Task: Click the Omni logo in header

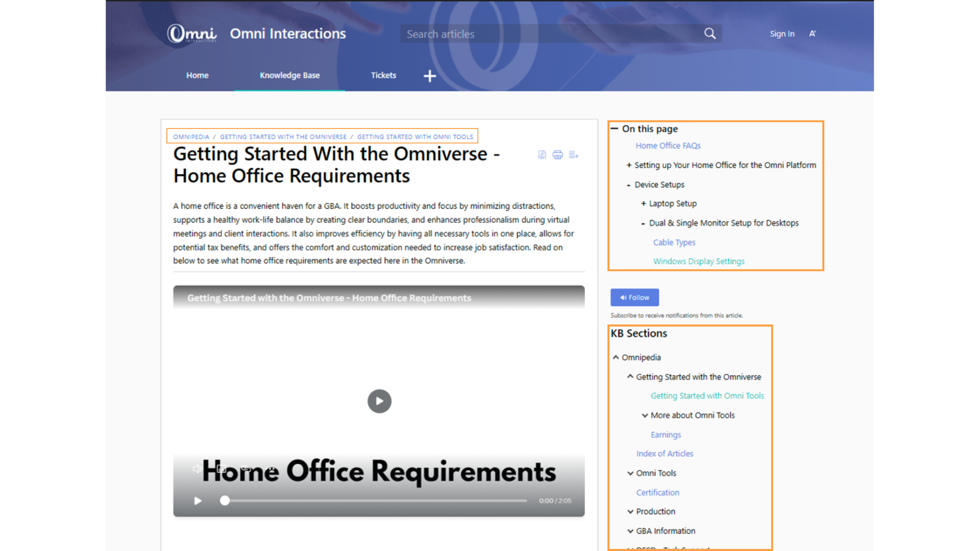Action: click(192, 34)
